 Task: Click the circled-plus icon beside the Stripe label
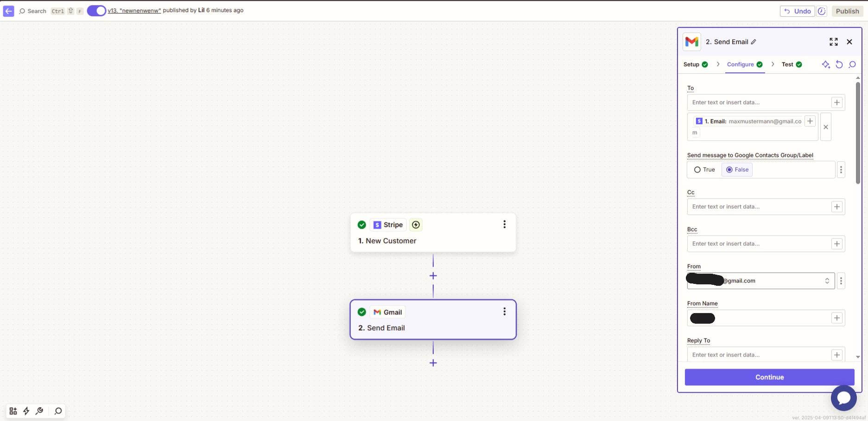416,225
